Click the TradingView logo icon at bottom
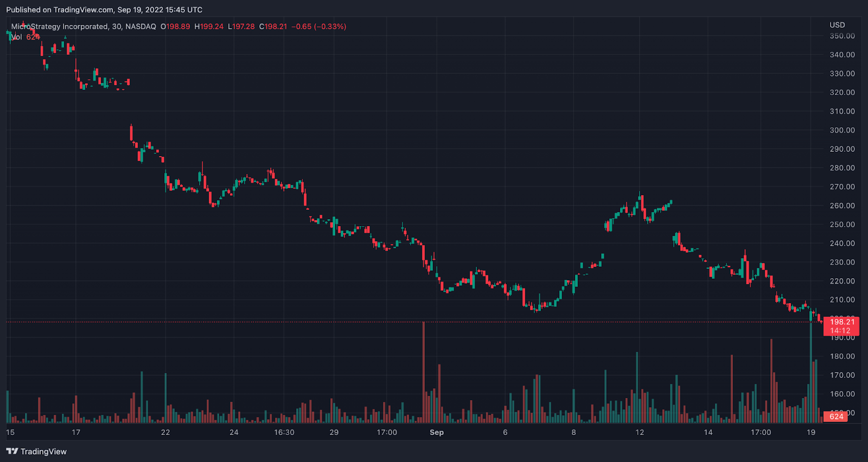The image size is (868, 462). coord(12,451)
